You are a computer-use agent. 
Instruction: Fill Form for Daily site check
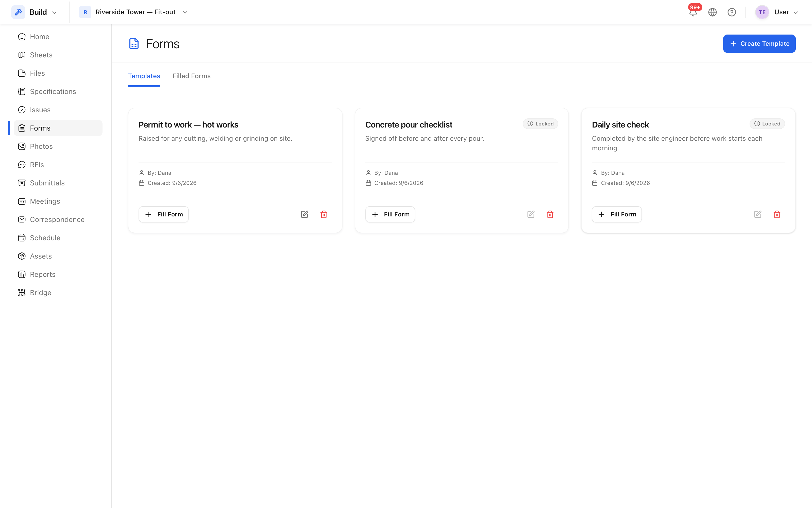coord(617,214)
